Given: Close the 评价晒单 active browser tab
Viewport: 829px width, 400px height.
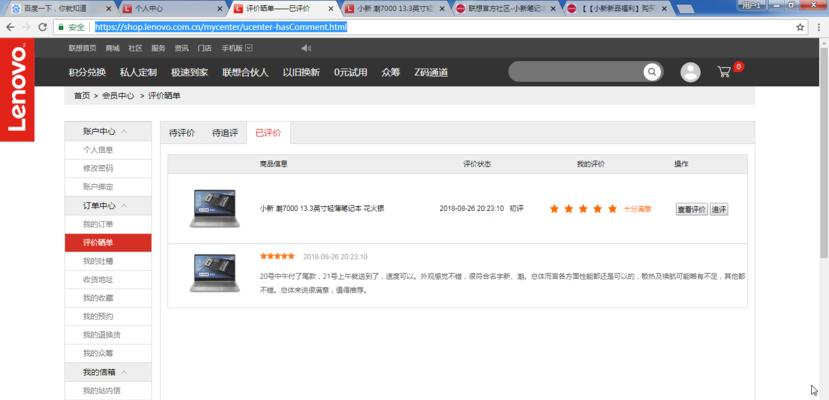Looking at the screenshot, I should point(331,9).
